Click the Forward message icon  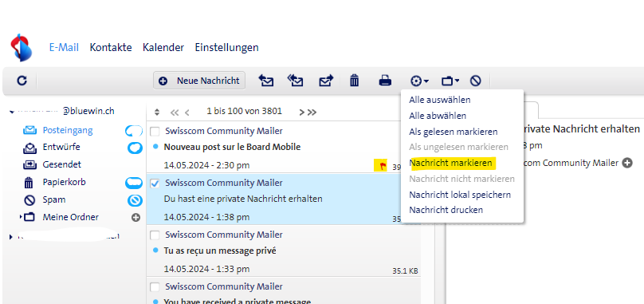[326, 81]
